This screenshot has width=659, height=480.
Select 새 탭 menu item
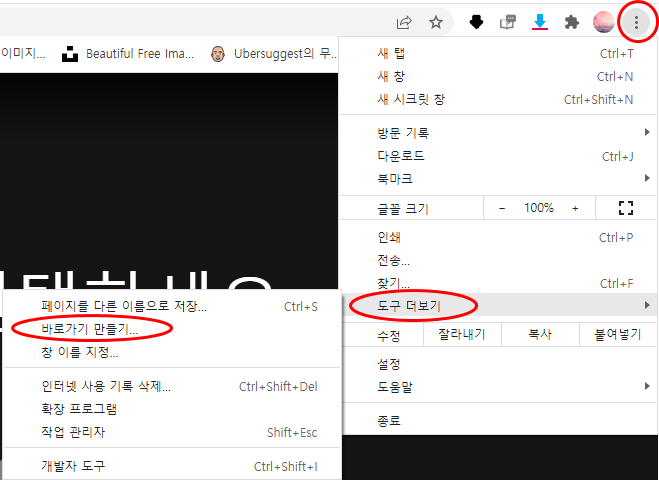pyautogui.click(x=498, y=53)
